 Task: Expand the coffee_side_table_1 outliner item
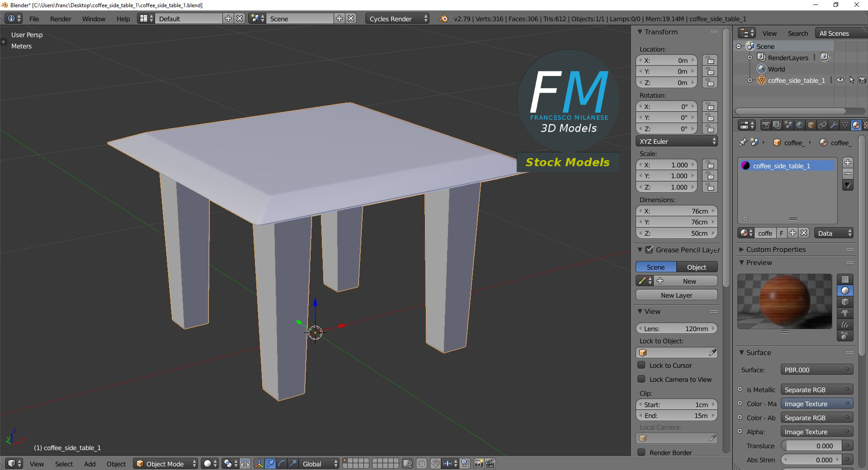click(x=750, y=80)
